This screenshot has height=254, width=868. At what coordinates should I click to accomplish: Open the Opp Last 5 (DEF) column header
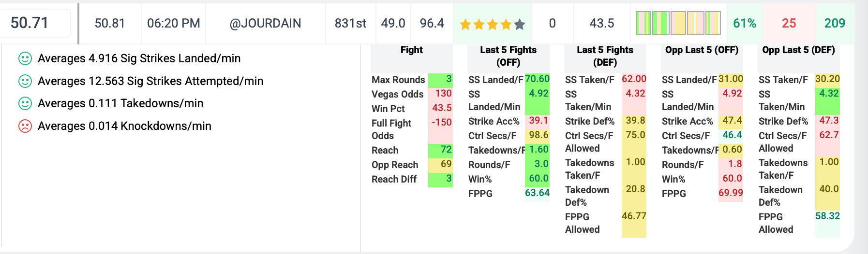[798, 50]
